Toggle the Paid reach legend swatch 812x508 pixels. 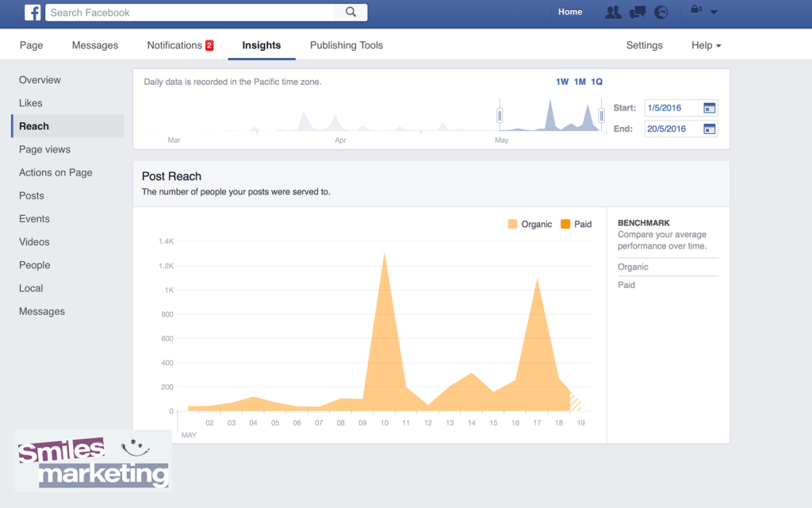pos(566,224)
